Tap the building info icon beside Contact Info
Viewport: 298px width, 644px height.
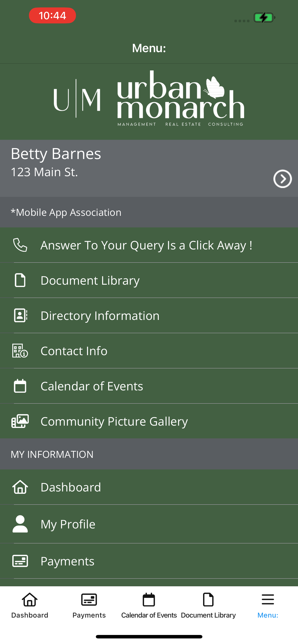coord(20,351)
